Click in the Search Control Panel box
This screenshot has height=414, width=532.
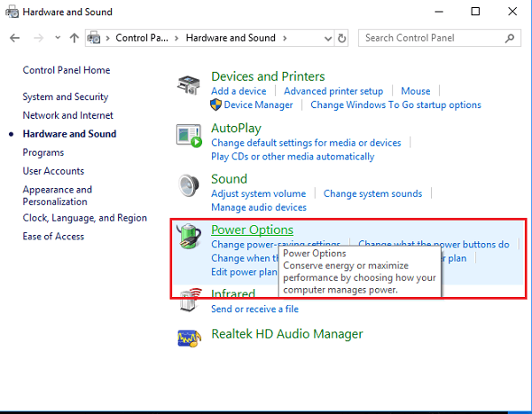(433, 38)
